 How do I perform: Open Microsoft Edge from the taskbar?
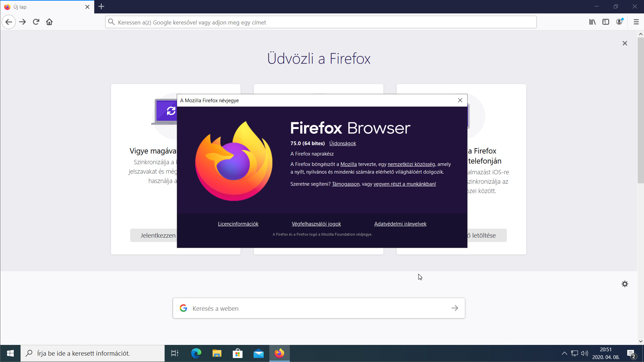196,353
